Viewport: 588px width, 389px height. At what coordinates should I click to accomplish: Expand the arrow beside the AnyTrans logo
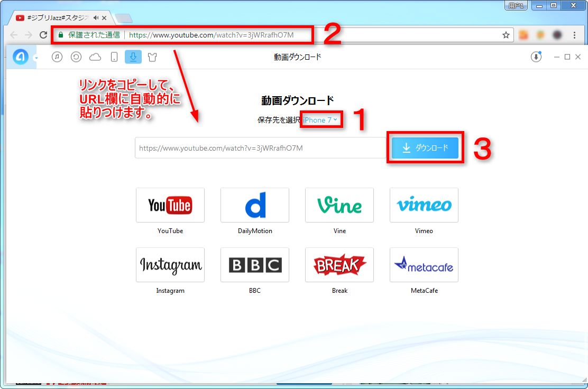36,58
